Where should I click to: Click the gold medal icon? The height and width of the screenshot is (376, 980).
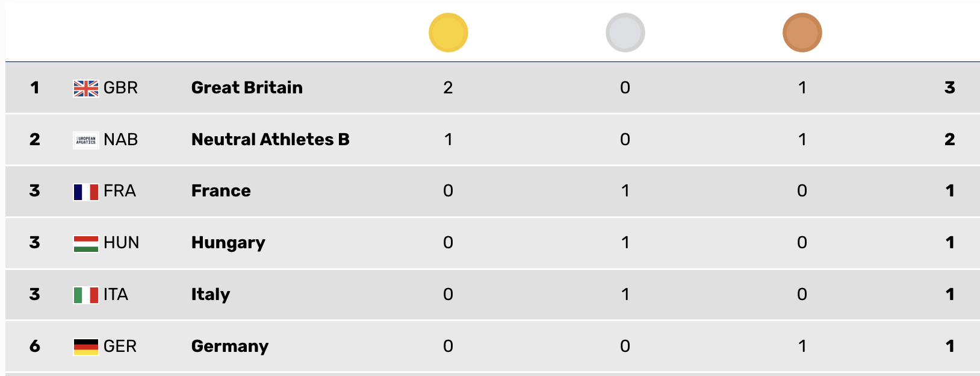[448, 33]
